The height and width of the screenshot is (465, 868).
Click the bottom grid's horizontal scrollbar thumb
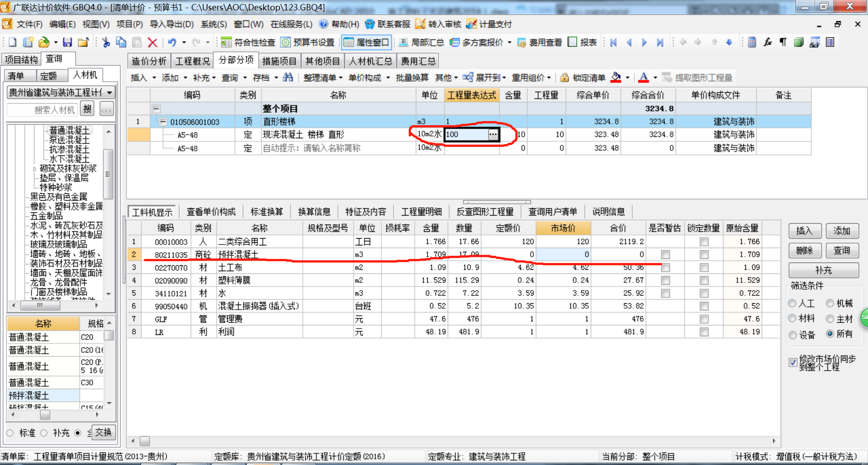point(145,441)
